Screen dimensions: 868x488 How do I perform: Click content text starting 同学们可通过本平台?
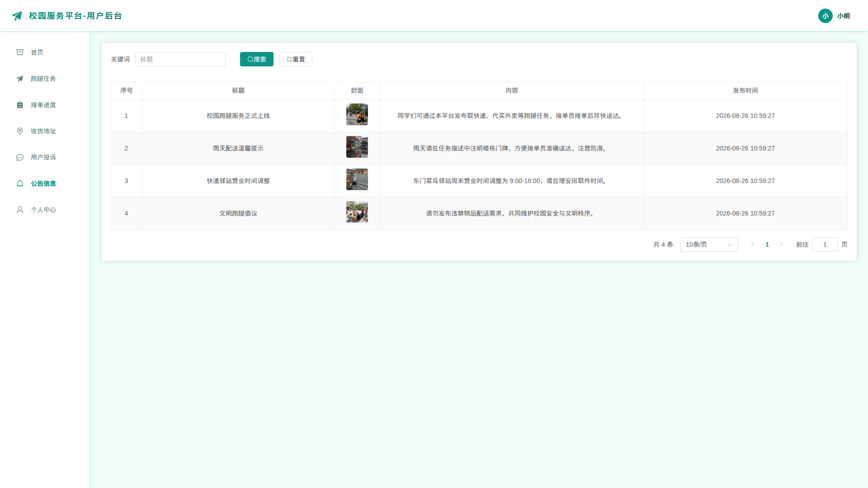(x=511, y=116)
